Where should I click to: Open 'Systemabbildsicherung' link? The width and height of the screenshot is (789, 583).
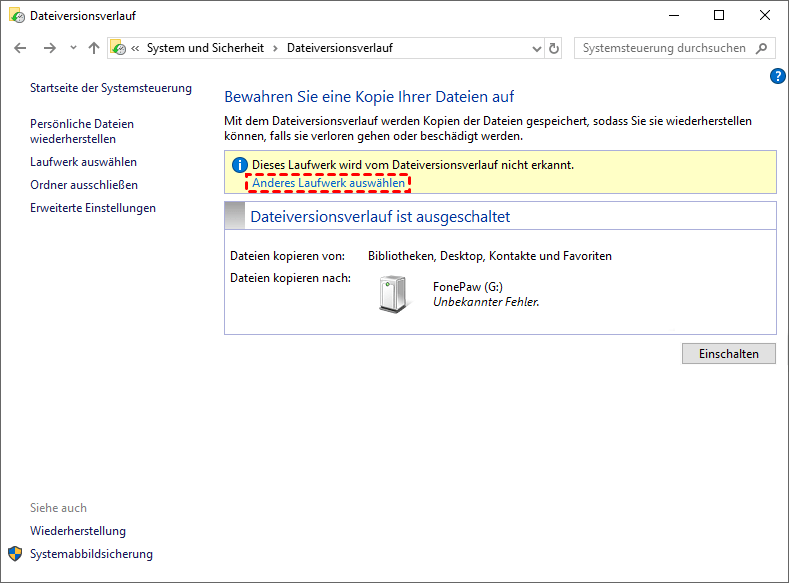tap(92, 554)
